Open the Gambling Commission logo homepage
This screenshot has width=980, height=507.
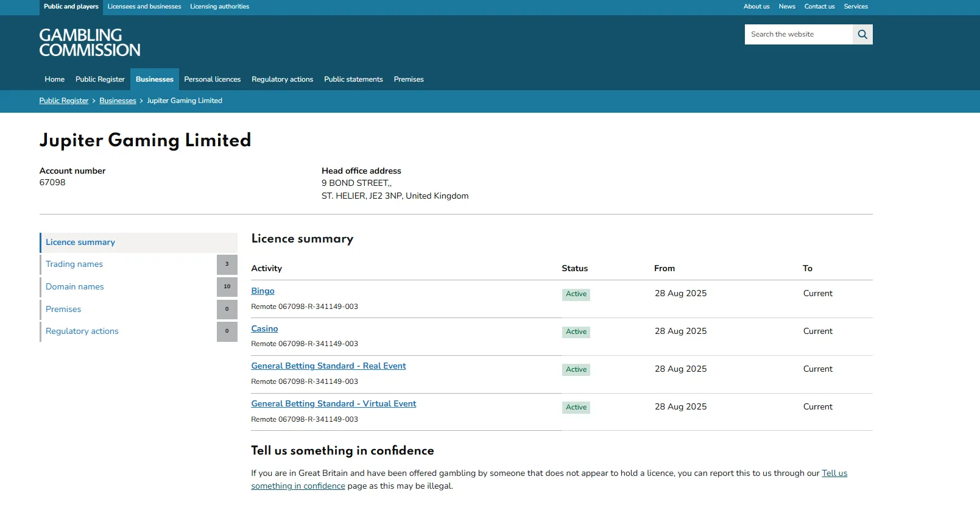(90, 43)
